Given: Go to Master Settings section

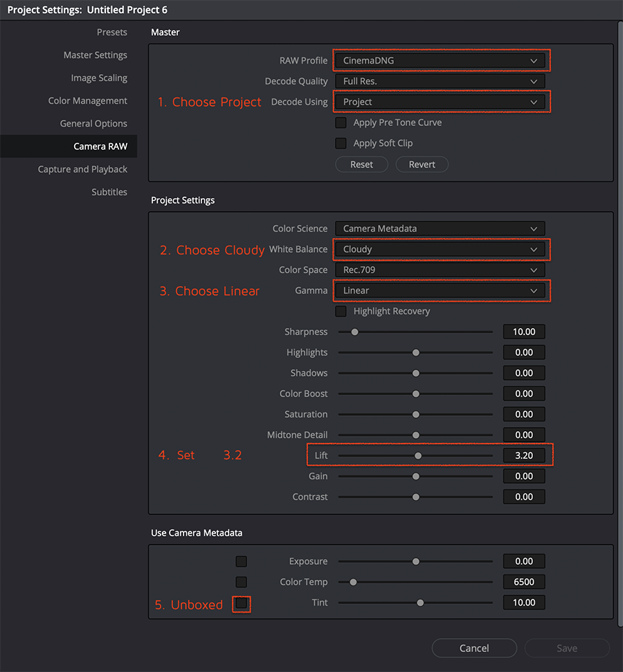Looking at the screenshot, I should tap(96, 55).
